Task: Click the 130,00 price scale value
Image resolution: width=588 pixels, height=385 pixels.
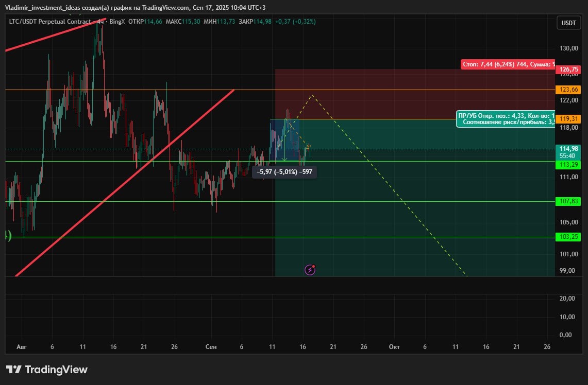Action: click(568, 48)
